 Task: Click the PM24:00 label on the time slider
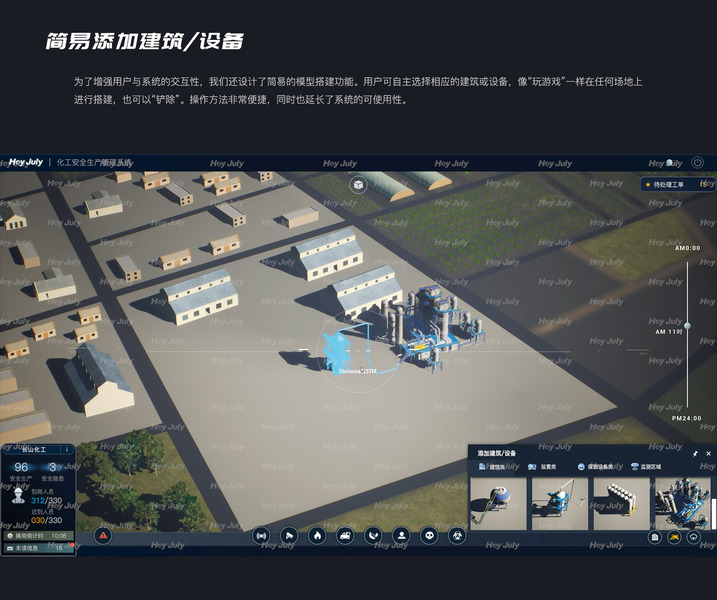tap(686, 418)
